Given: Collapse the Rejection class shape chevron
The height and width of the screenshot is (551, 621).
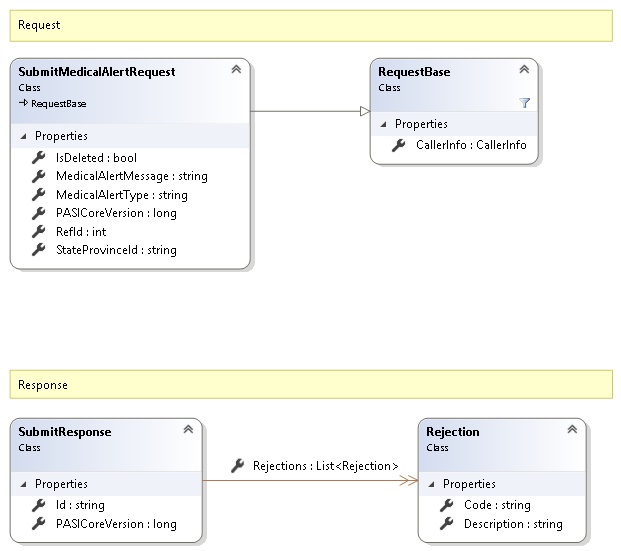Looking at the screenshot, I should coord(571,430).
